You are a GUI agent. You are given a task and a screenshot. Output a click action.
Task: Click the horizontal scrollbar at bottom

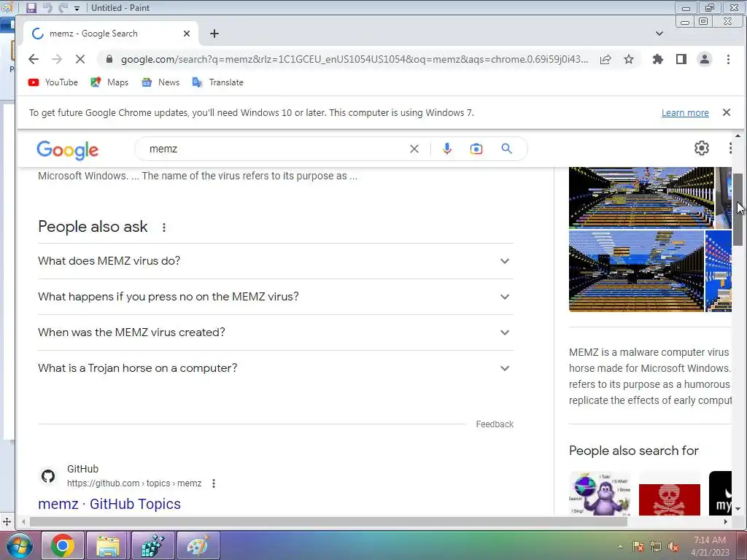pyautogui.click(x=329, y=521)
